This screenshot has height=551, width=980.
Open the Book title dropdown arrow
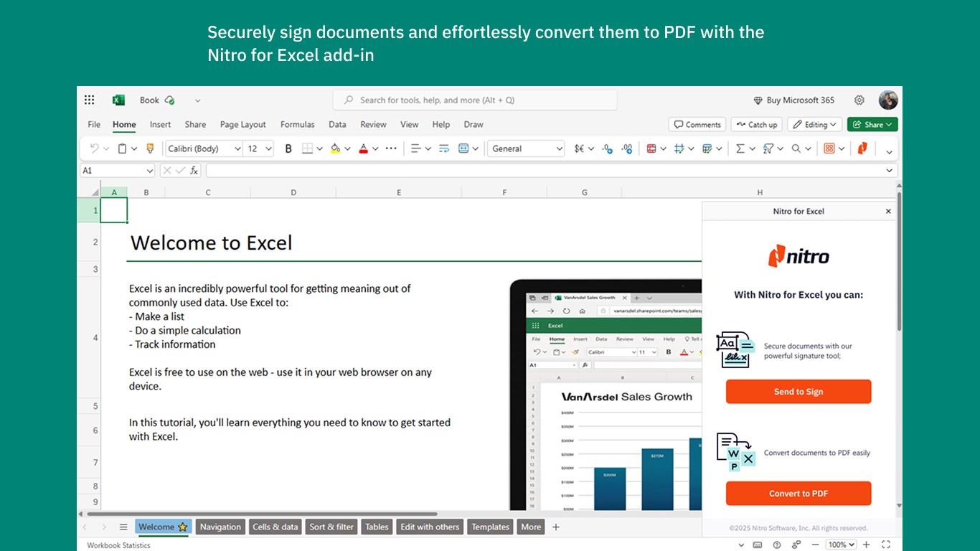coord(198,100)
